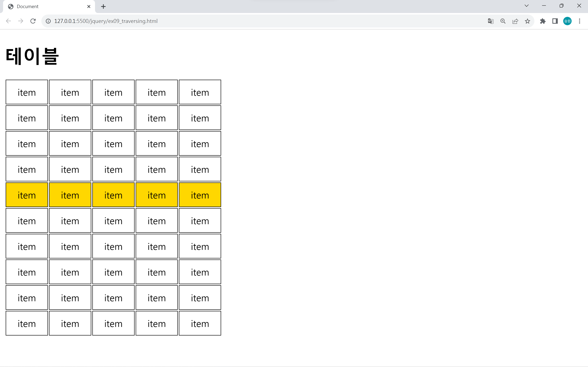Open the site information icon
The image size is (588, 367).
point(48,21)
